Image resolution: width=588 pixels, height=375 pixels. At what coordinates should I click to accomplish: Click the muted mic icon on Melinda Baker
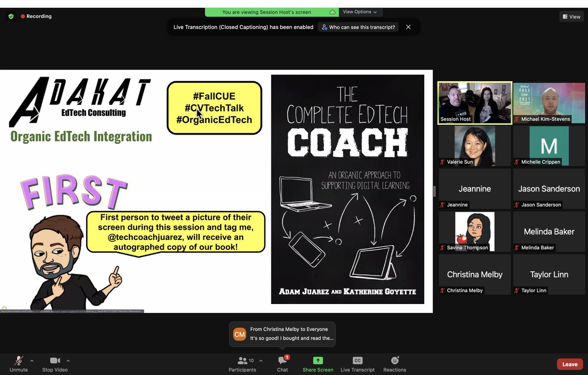517,248
